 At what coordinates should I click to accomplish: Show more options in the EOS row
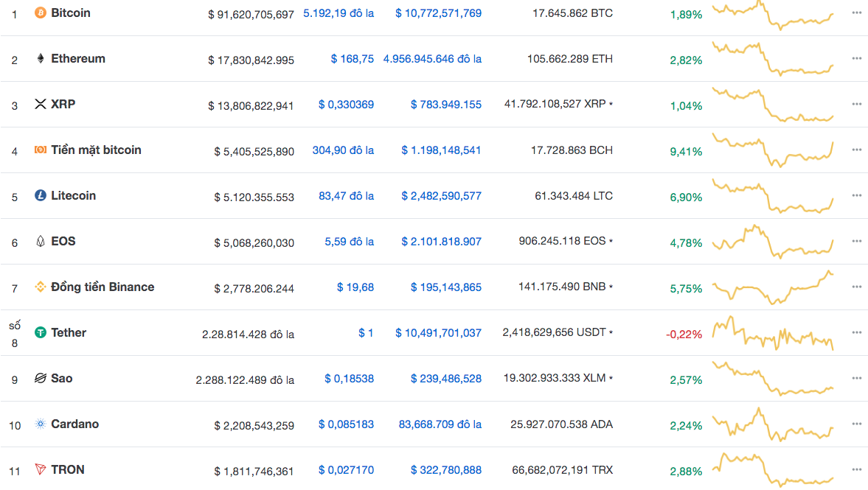pyautogui.click(x=856, y=241)
